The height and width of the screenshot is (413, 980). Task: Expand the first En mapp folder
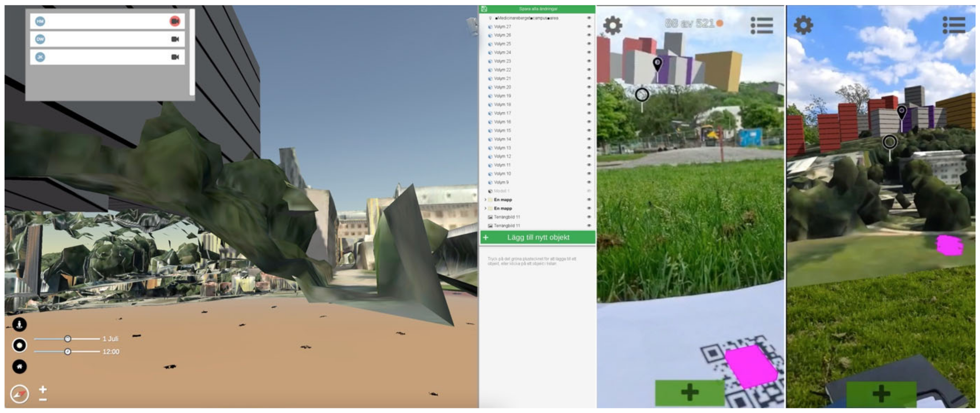pos(485,200)
